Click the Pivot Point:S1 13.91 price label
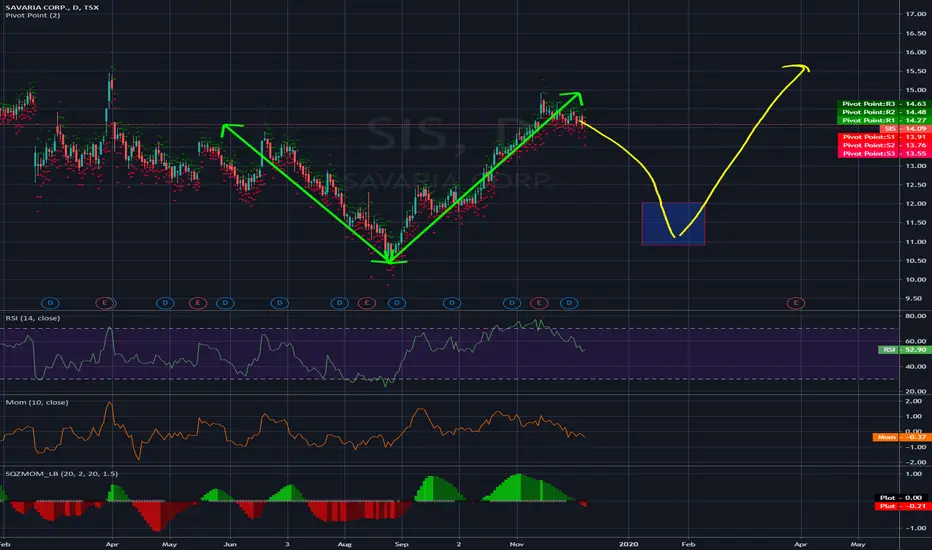The width and height of the screenshot is (932, 550). tap(883, 137)
